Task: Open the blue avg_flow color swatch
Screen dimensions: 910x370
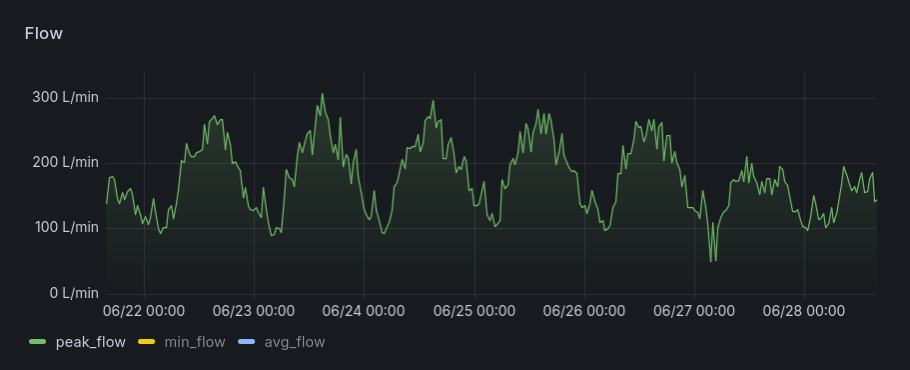Action: tap(246, 342)
